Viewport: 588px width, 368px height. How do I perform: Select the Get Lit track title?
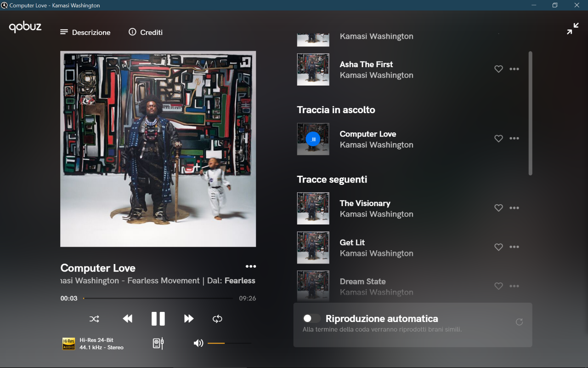tap(352, 242)
